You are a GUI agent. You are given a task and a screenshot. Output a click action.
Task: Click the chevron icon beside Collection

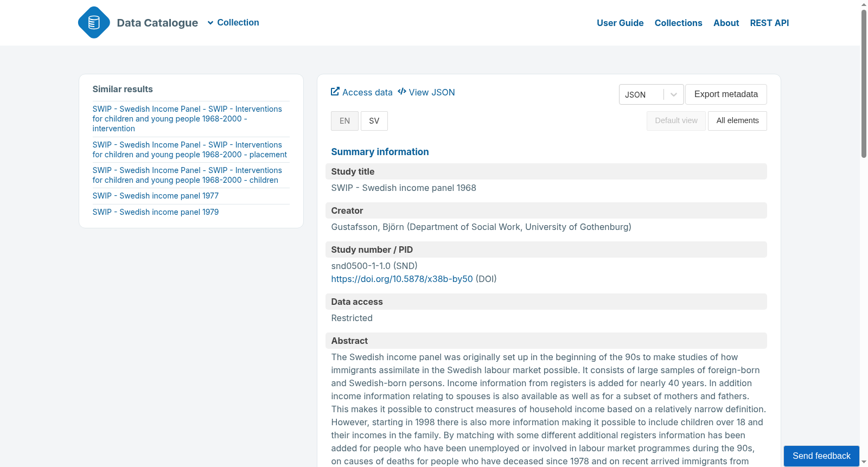click(210, 23)
